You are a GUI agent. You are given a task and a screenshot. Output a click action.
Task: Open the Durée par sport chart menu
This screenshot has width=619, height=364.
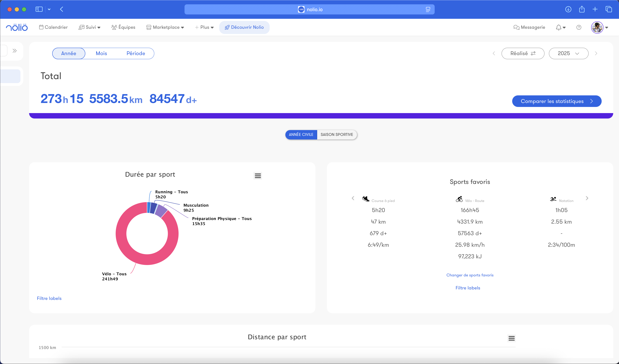click(x=258, y=176)
